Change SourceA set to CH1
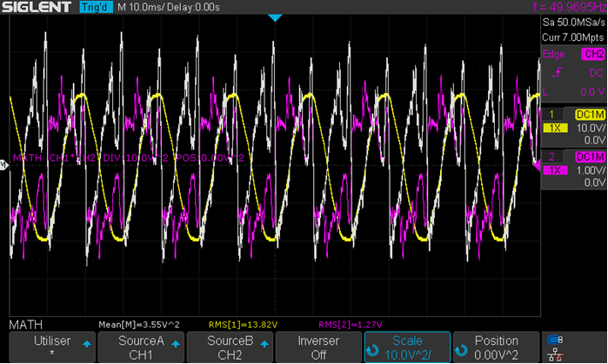This screenshot has height=364, width=608. [x=141, y=347]
